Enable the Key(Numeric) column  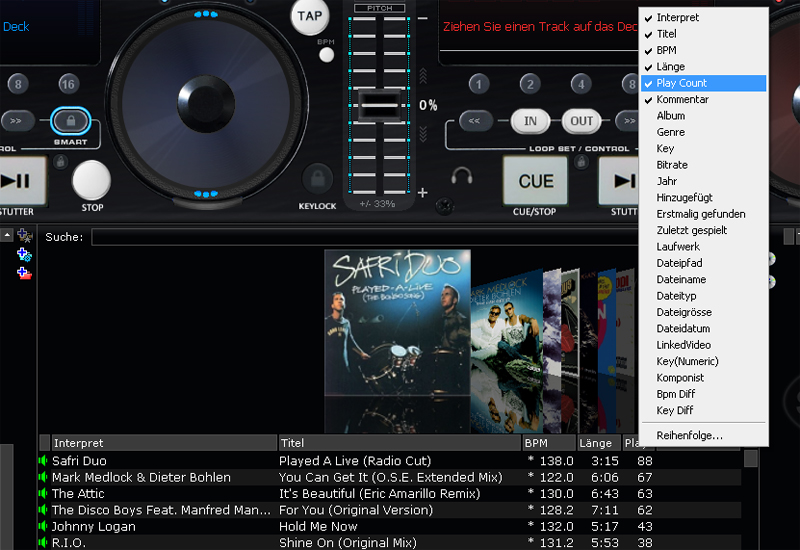point(704,361)
